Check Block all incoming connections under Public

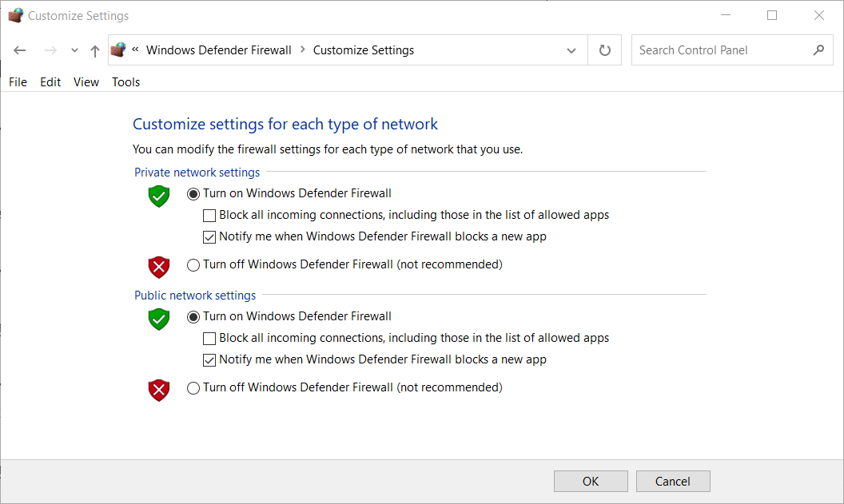click(x=209, y=339)
